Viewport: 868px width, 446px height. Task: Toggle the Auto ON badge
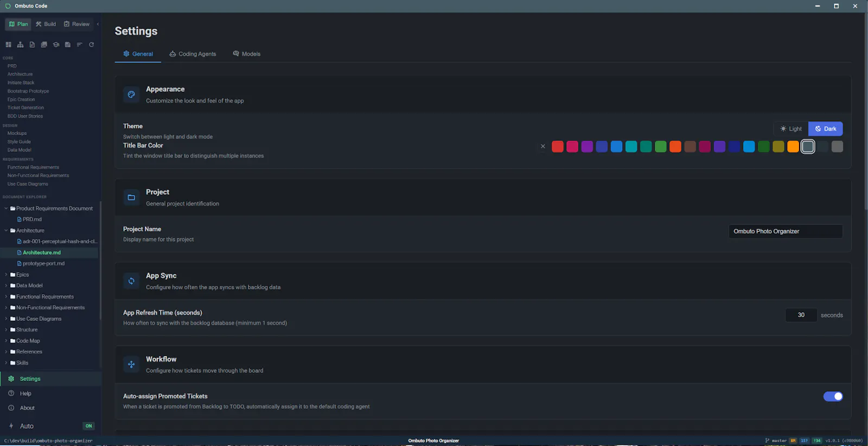[x=88, y=426]
